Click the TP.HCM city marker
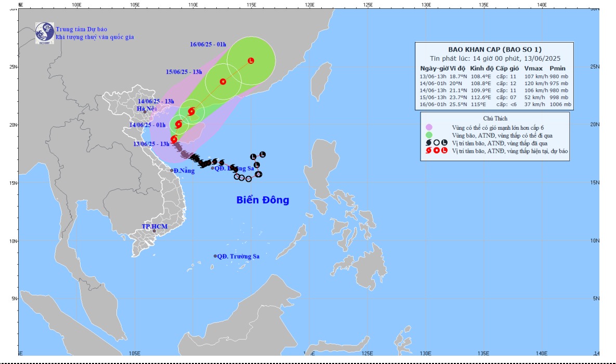Viewport: 616px width, 364px height. 154,231
